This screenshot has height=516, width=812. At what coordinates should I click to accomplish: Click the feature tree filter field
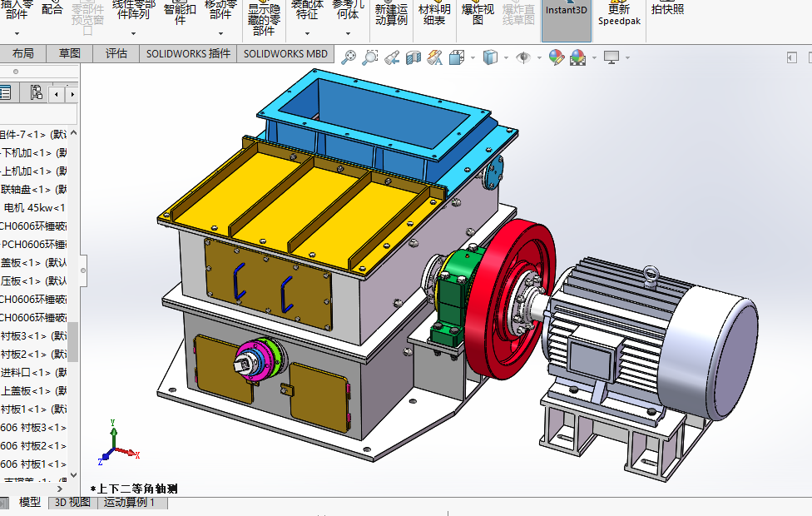tap(38, 113)
